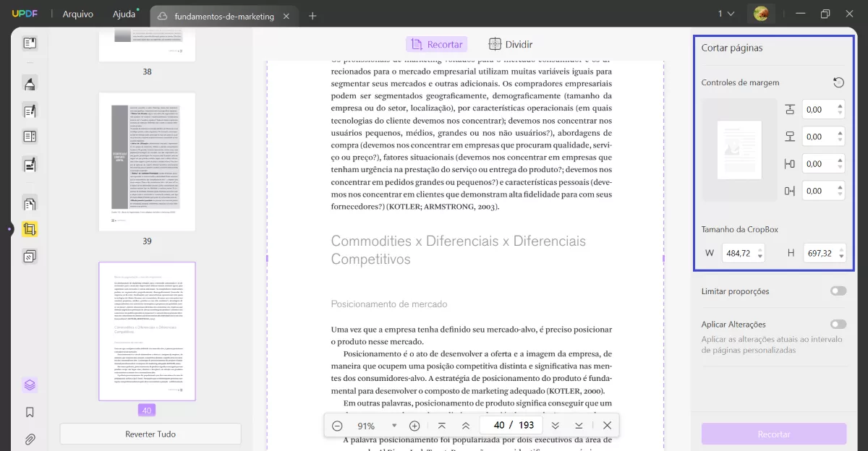This screenshot has height=451, width=868.
Task: Open the Reader view icon at sidebar top
Action: pyautogui.click(x=29, y=43)
